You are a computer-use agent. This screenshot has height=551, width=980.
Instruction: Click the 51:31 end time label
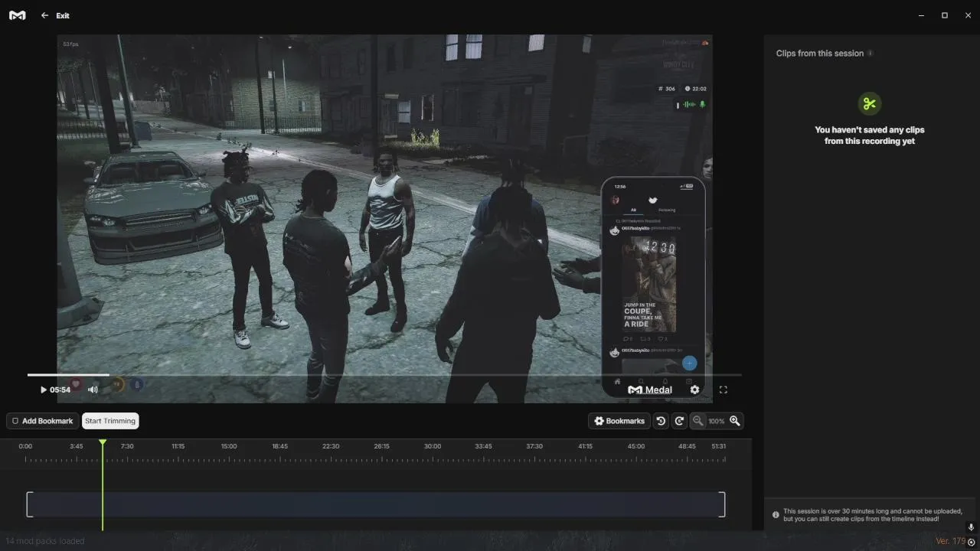click(x=719, y=446)
